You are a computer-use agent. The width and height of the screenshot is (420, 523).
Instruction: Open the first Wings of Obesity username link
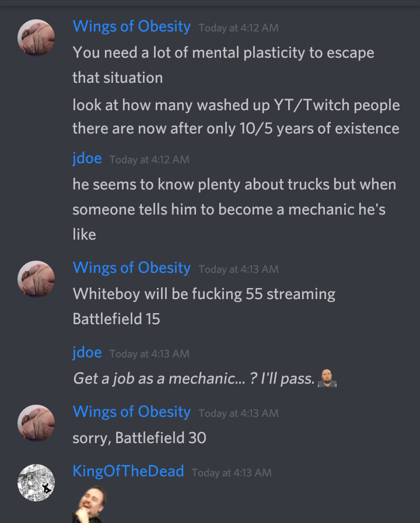132,26
